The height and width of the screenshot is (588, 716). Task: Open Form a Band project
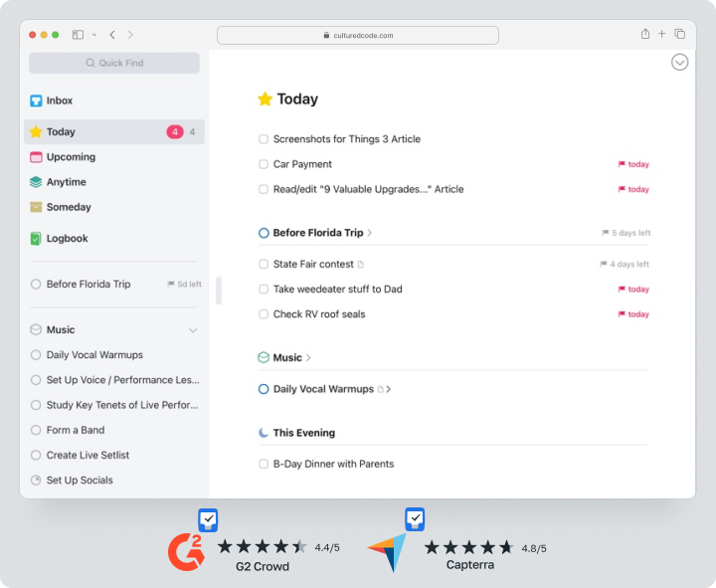(x=114, y=431)
